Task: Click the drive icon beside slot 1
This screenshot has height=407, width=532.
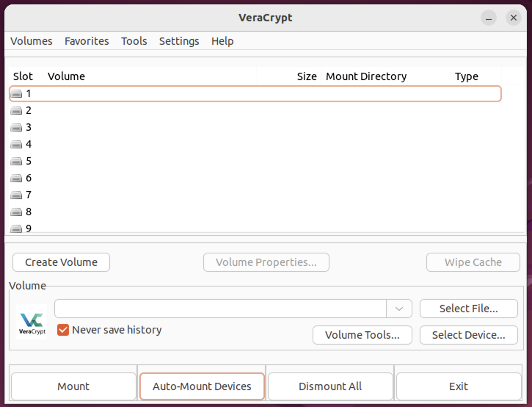Action: [16, 94]
